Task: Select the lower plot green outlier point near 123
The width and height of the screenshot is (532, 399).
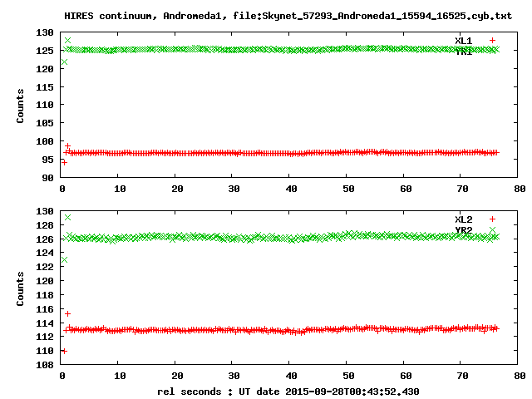Action: 64,260
